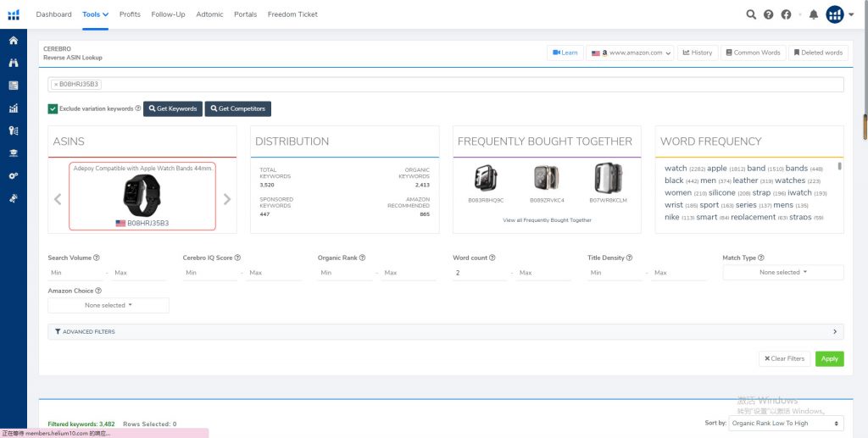Uncheck Exclude variation keywords checkbox

[x=53, y=108]
